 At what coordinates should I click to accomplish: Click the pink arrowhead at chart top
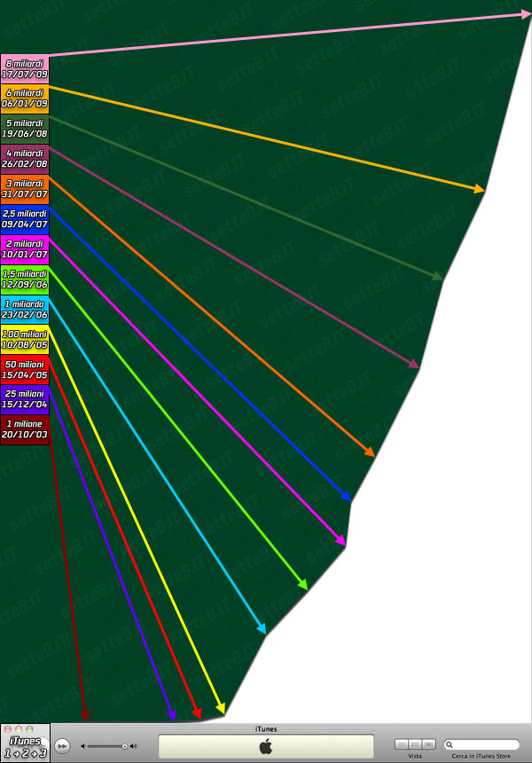tap(526, 15)
